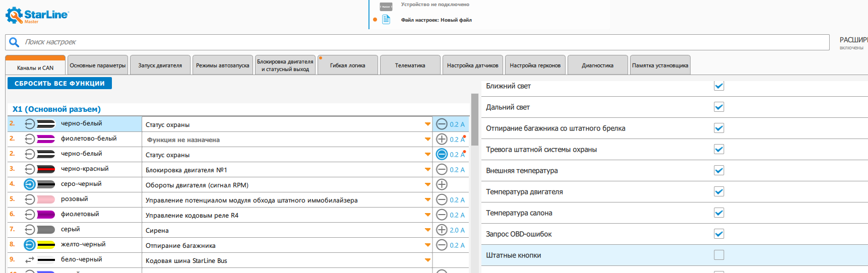Click the StarLine Master logo
This screenshot has width=868, height=273.
click(37, 15)
